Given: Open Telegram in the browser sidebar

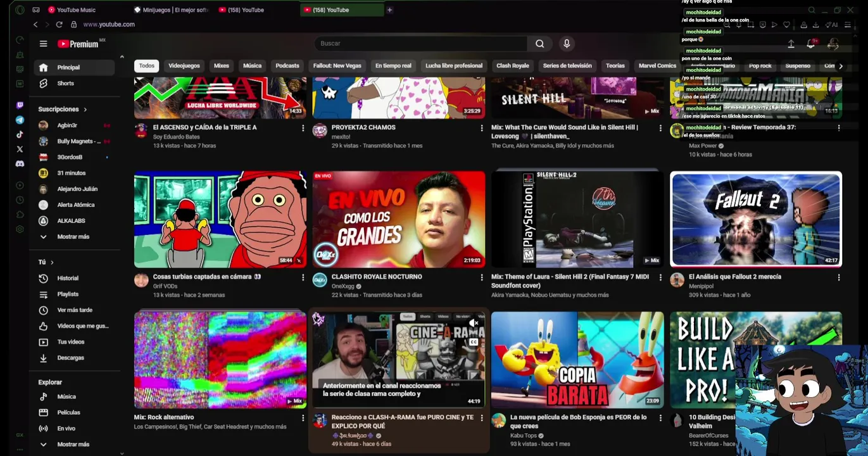Looking at the screenshot, I should click(x=20, y=120).
